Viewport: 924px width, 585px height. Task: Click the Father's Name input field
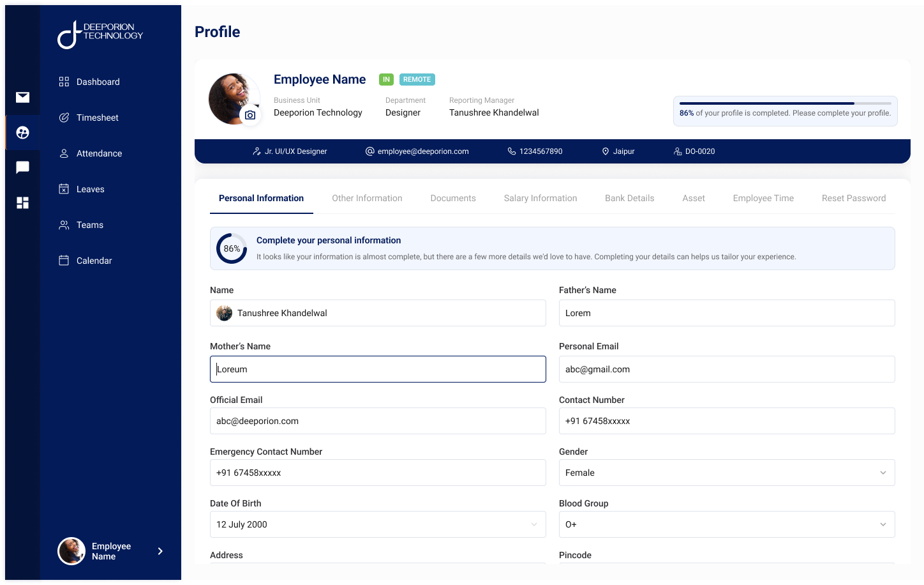pyautogui.click(x=726, y=313)
